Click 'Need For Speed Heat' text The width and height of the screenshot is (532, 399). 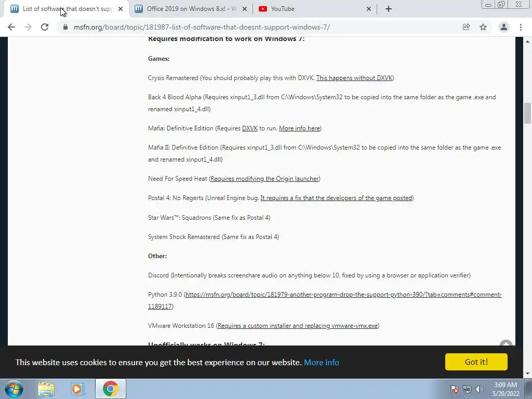click(x=178, y=179)
